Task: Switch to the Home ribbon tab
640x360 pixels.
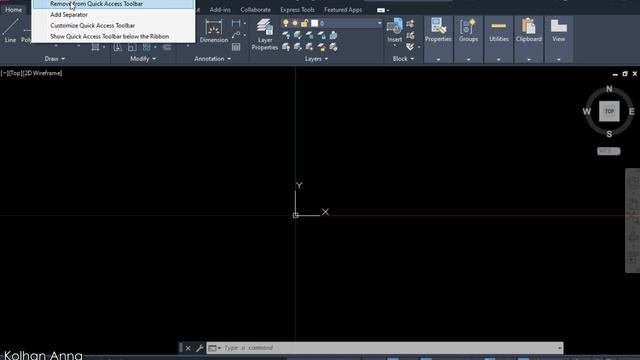Action: [x=13, y=10]
